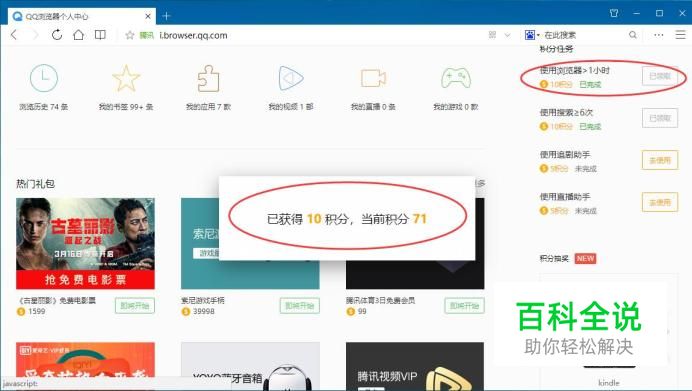Open my live streams camera icon

pos(373,78)
